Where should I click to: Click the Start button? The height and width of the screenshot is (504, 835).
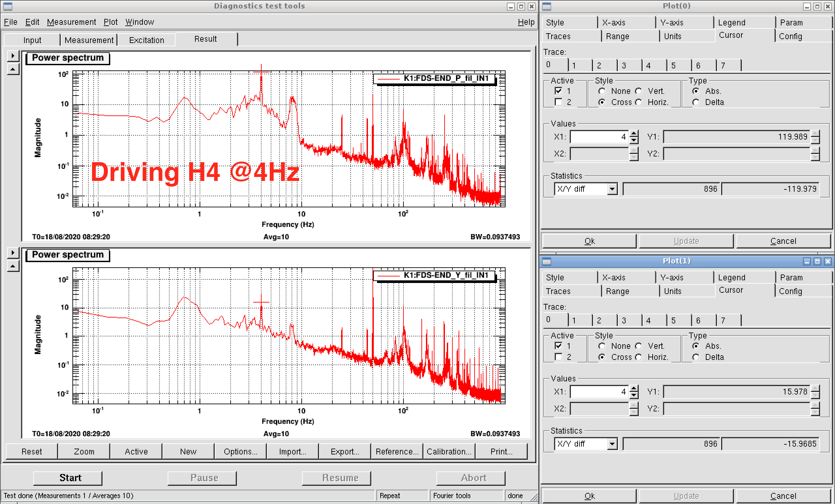coord(68,478)
